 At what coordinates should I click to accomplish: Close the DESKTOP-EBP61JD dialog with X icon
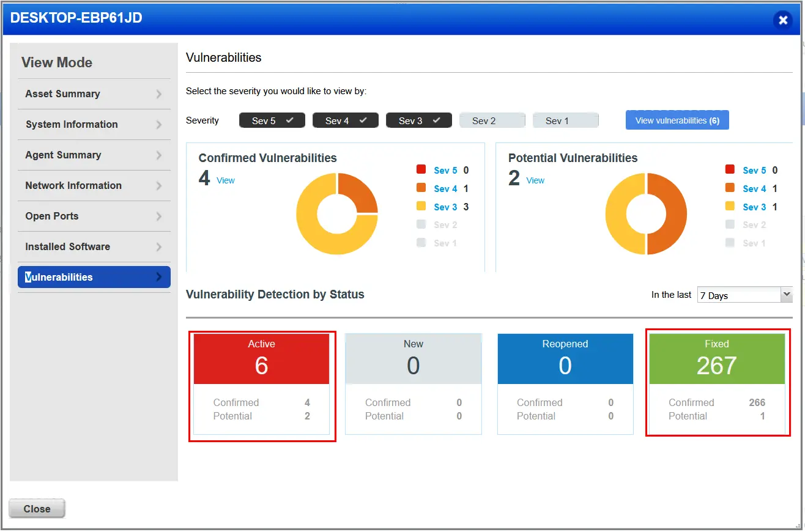pos(782,20)
